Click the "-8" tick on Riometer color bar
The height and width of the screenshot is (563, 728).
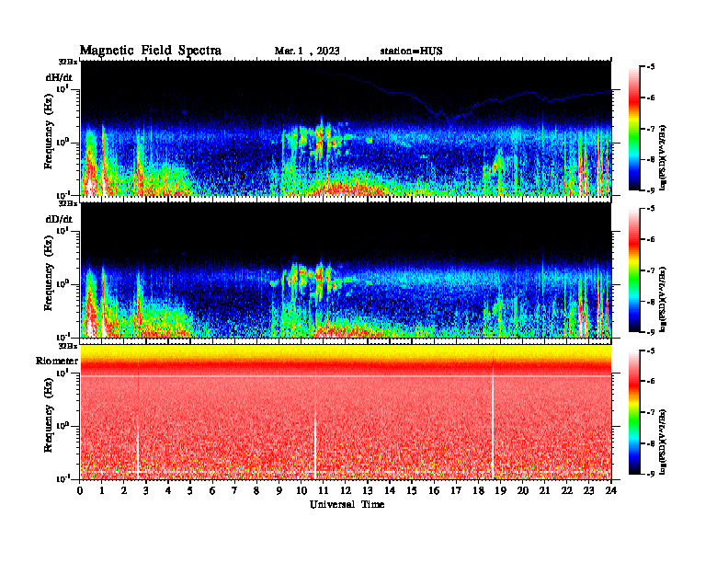651,443
